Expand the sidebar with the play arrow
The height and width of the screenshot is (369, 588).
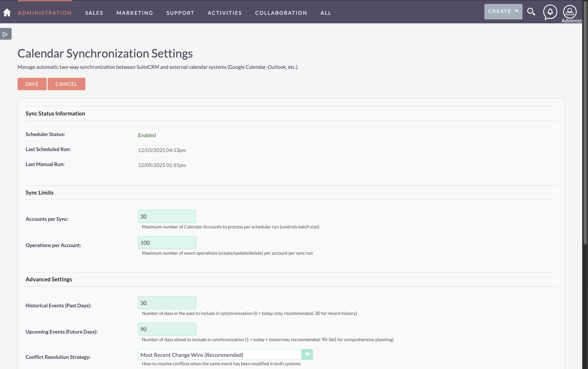click(x=6, y=34)
